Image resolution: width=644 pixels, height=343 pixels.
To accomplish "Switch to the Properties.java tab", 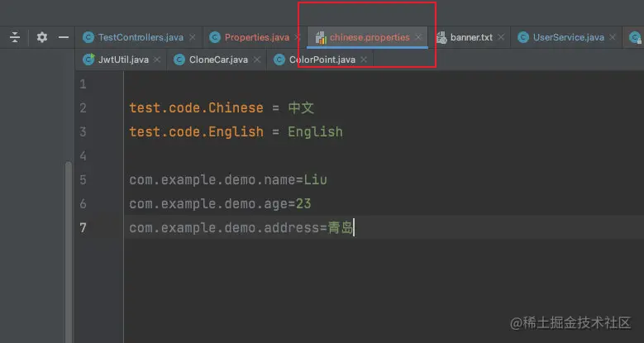I will tap(257, 37).
